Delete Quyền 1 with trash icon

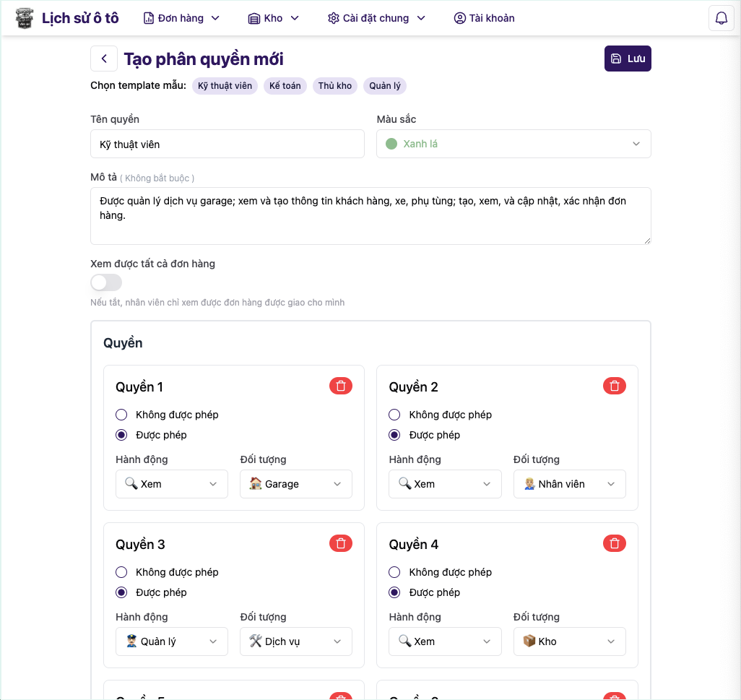341,386
